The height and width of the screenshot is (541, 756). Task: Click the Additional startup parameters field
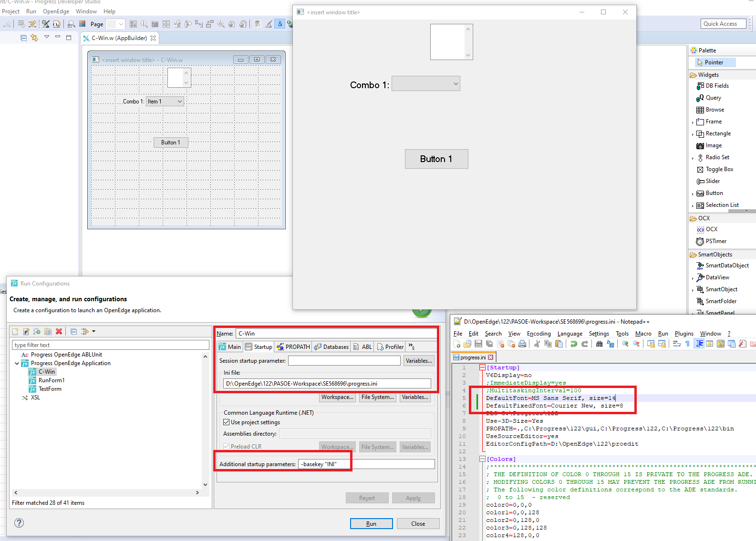[366, 464]
